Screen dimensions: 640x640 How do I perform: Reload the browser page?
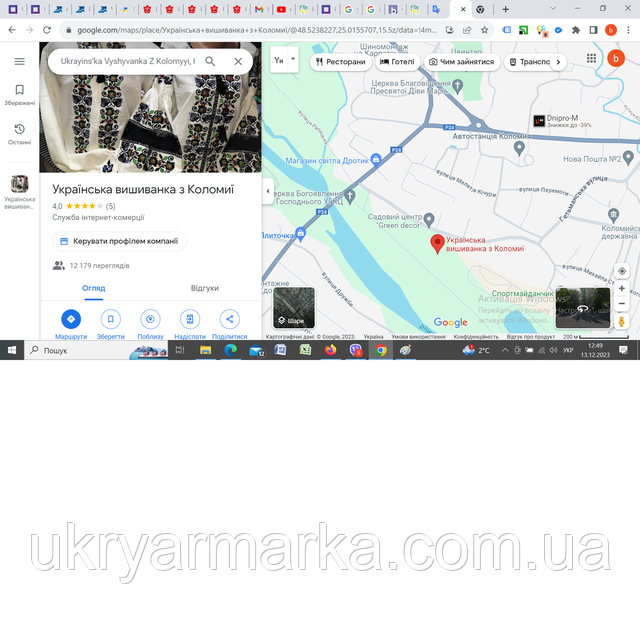[47, 30]
